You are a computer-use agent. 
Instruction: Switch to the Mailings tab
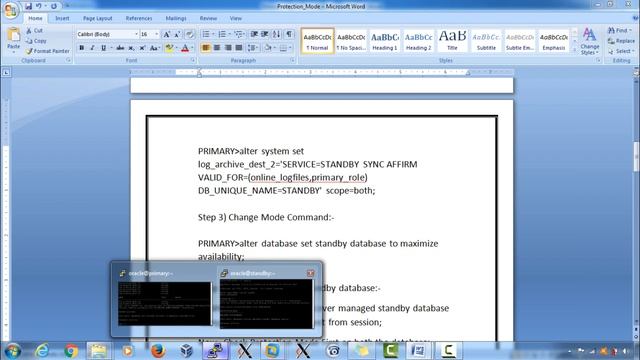[176, 18]
